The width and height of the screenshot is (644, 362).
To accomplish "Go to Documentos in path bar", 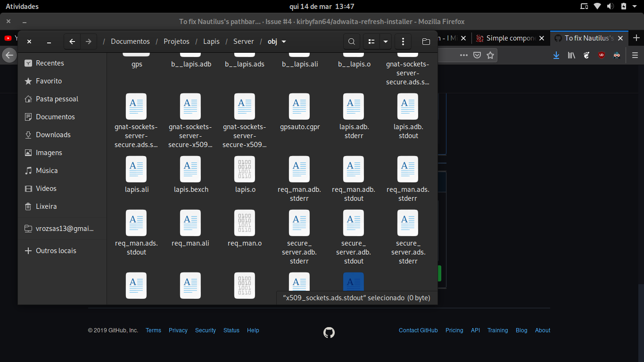I will click(130, 41).
